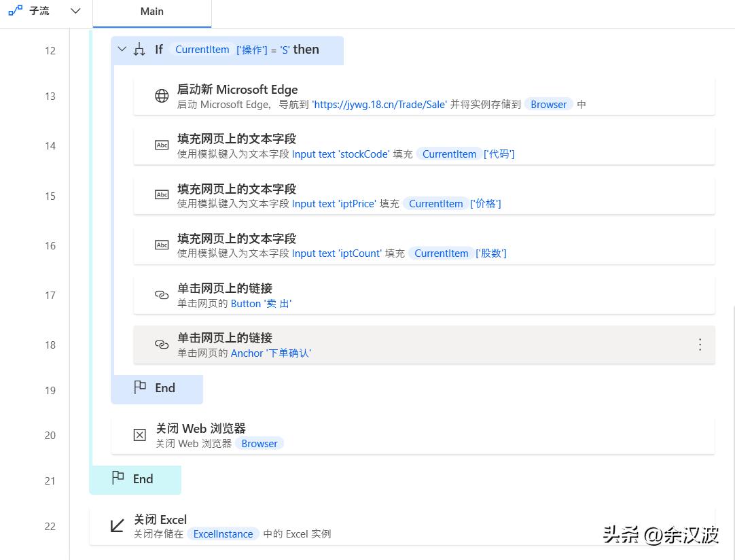Click the link icon on 单击网页上的链接 action
Viewport: 735px width, 560px height.
coord(161,295)
